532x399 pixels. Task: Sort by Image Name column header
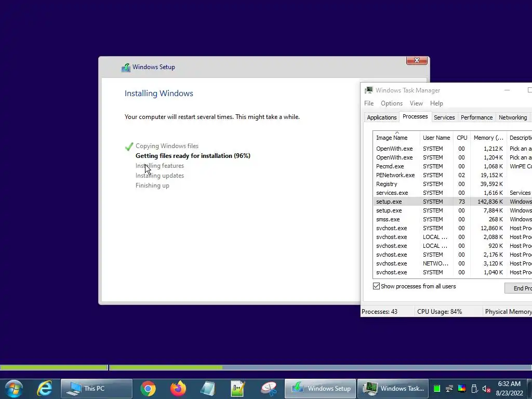point(396,137)
